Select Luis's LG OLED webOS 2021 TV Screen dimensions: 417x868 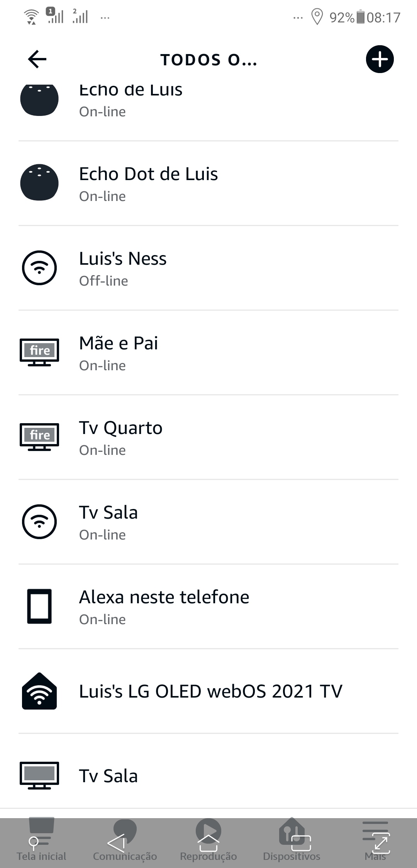pos(211,691)
